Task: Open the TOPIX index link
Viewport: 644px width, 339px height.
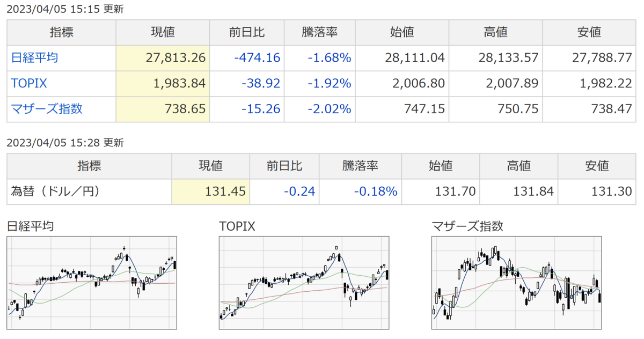Action: (29, 84)
